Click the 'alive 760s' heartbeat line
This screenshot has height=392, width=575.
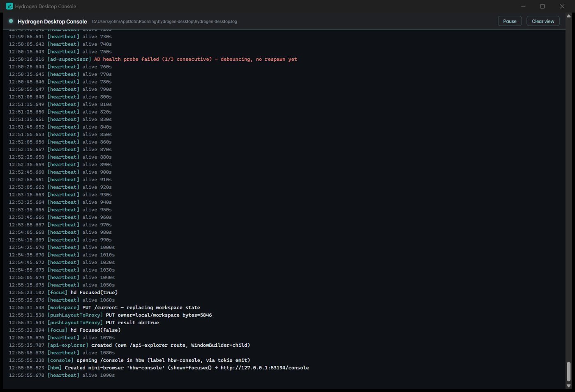pos(60,67)
